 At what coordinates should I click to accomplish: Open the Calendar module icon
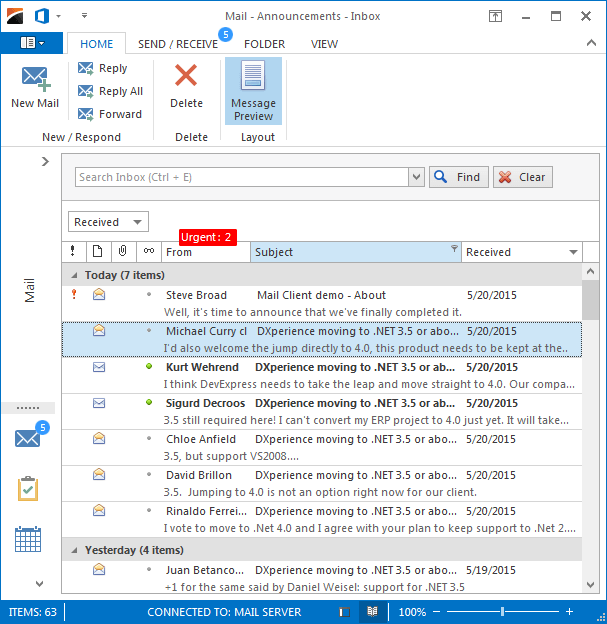coord(27,540)
